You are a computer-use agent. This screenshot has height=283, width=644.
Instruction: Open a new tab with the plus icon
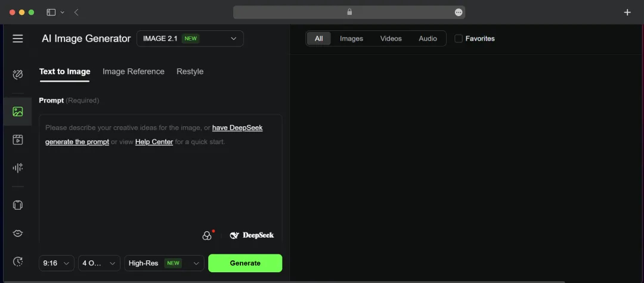click(x=627, y=13)
